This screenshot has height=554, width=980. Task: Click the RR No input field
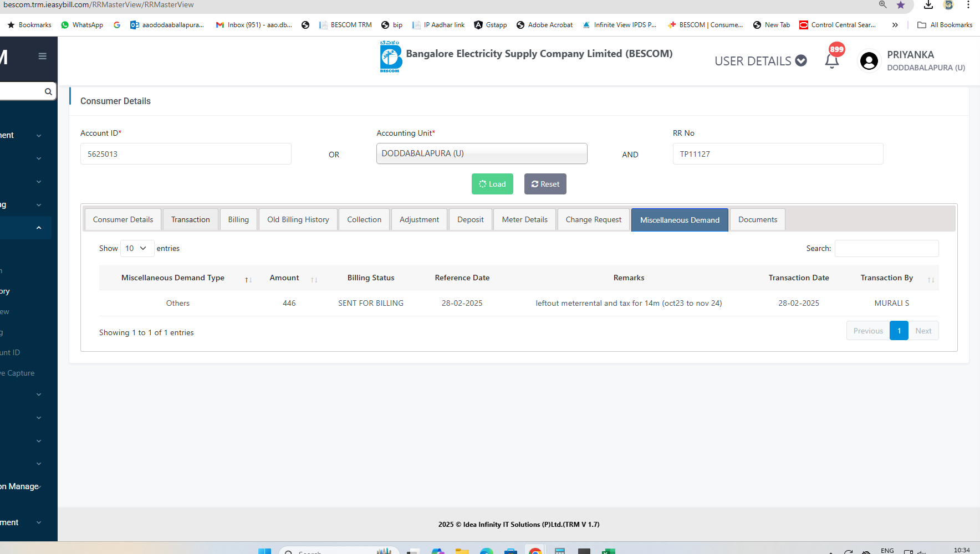(778, 154)
